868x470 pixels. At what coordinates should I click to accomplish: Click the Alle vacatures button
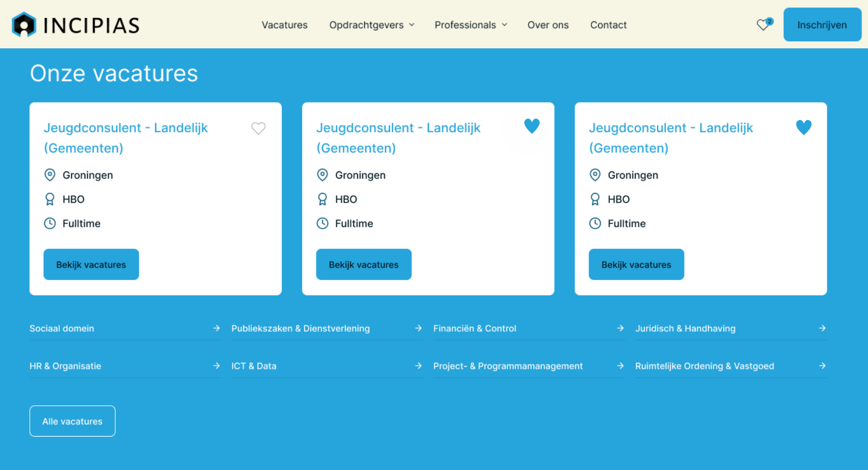(72, 421)
